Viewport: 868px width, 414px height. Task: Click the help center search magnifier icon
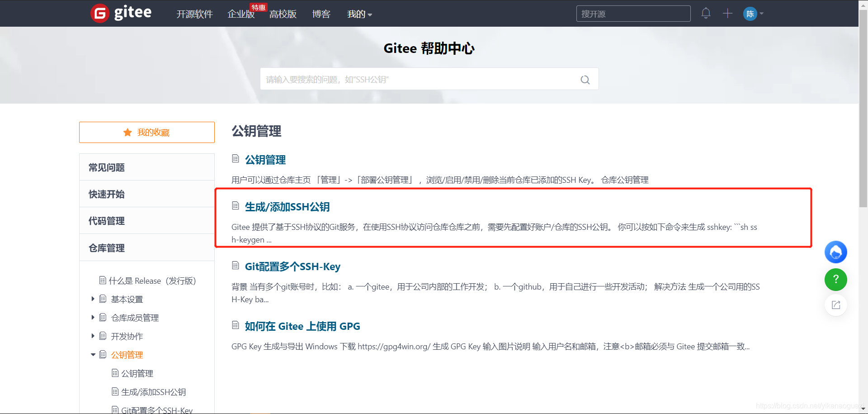585,80
